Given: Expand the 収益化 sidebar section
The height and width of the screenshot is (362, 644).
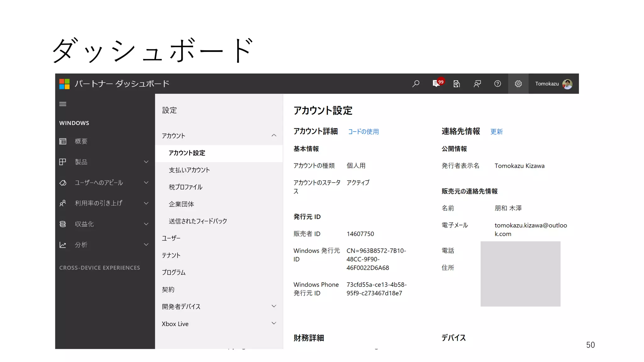Looking at the screenshot, I should click(x=146, y=224).
